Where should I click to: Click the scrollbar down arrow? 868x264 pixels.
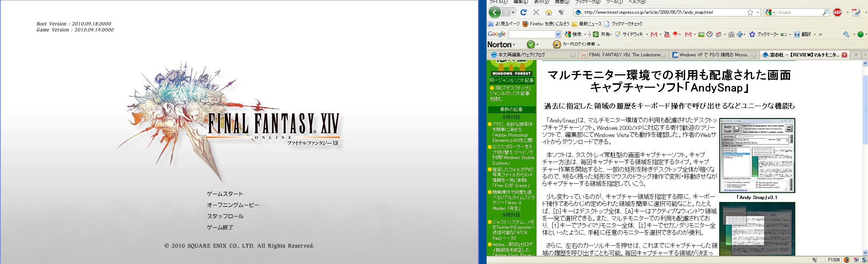[865, 253]
